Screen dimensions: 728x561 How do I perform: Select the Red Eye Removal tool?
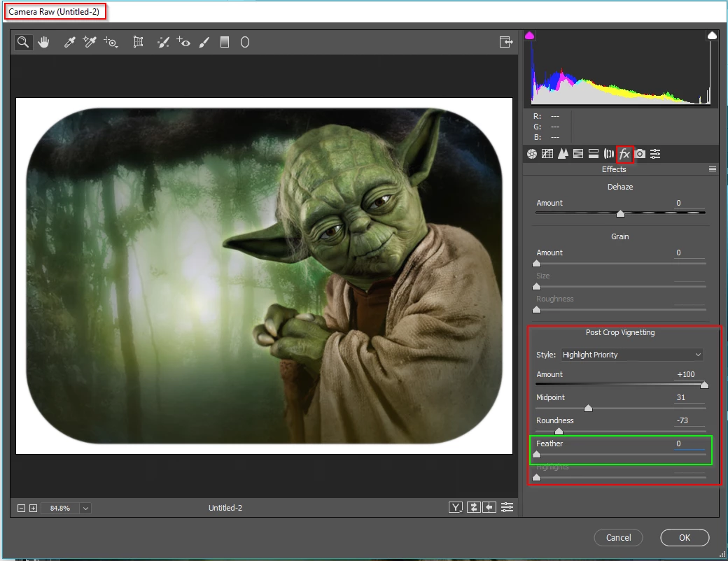[183, 42]
